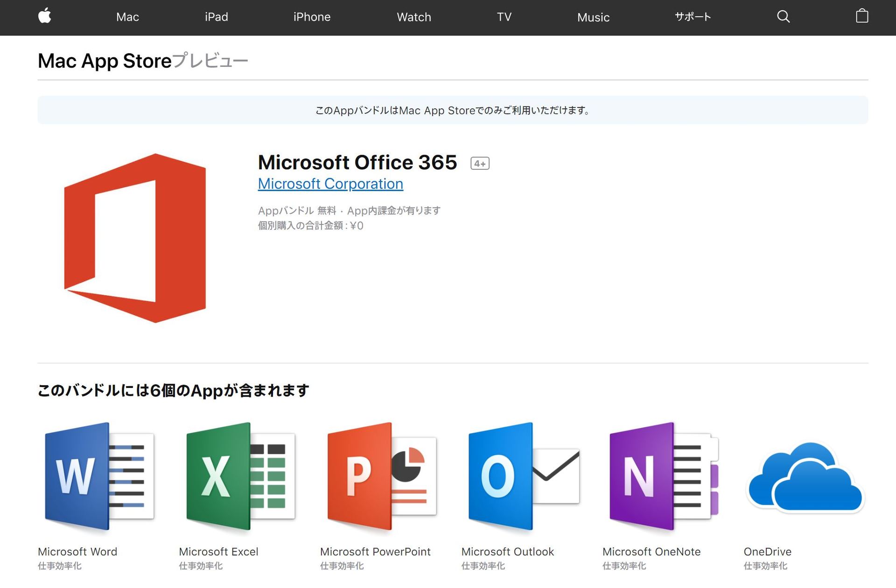Click the Microsoft Outlook app icon
896x588 pixels.
[x=523, y=477]
